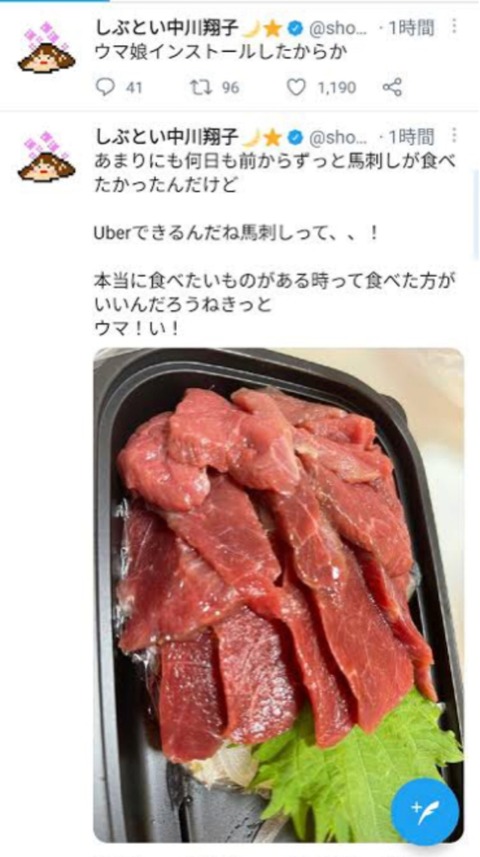Open the profile avatar on the second tweet
480x857 pixels.
tap(46, 157)
